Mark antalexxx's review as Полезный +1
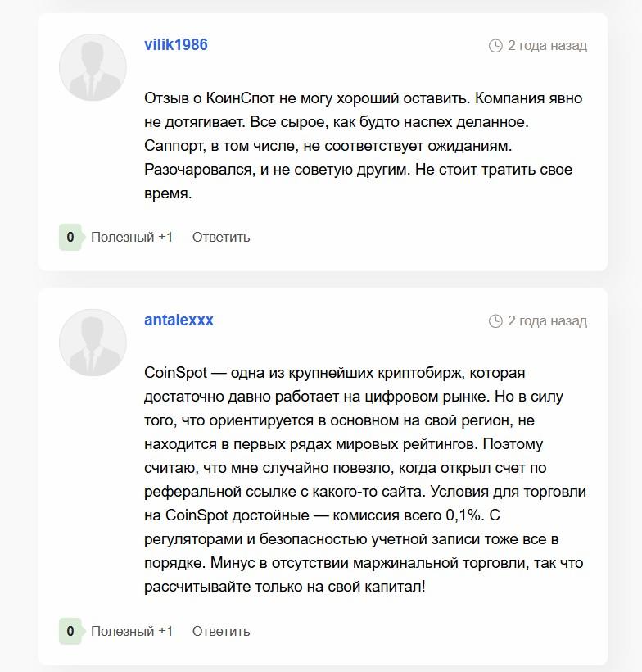Image resolution: width=642 pixels, height=672 pixels. [x=132, y=631]
